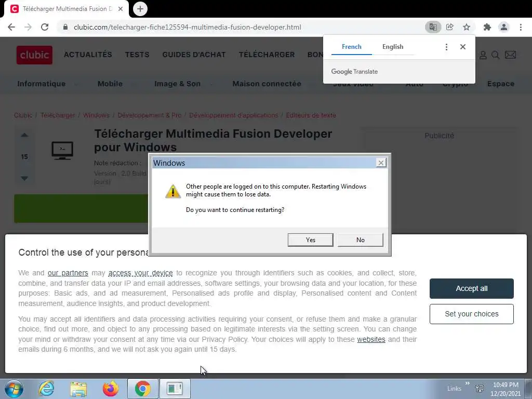Image resolution: width=532 pixels, height=399 pixels.
Task: Click the network tray icon
Action: (480, 389)
